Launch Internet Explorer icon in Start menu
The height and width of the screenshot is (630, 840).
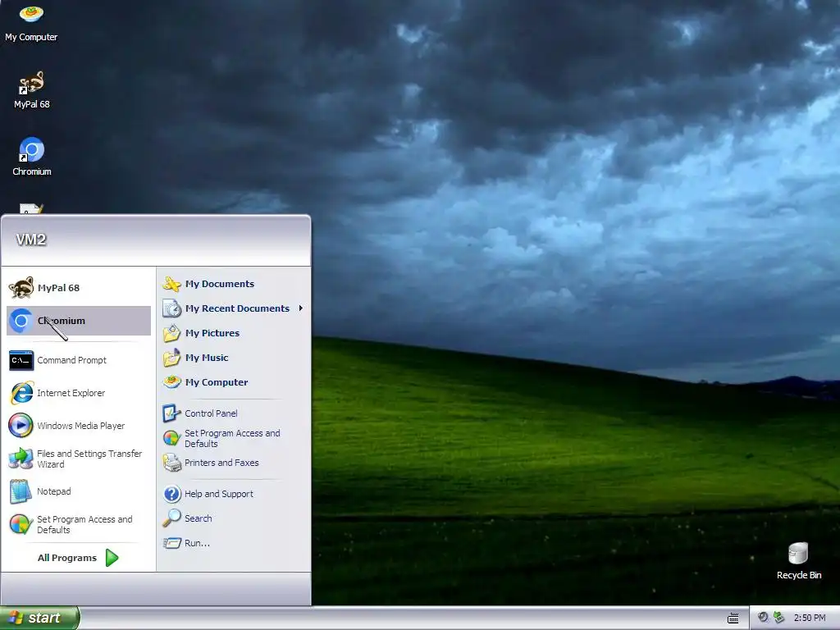click(21, 393)
